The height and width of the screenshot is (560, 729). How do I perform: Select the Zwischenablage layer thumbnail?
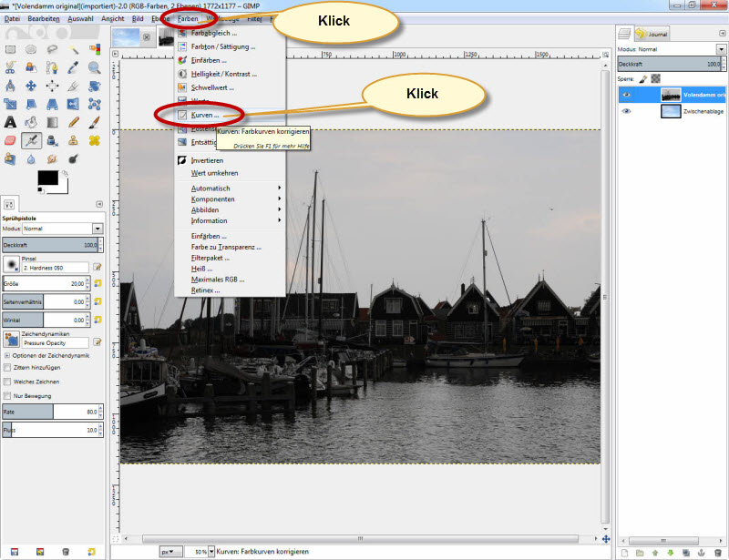tap(671, 111)
